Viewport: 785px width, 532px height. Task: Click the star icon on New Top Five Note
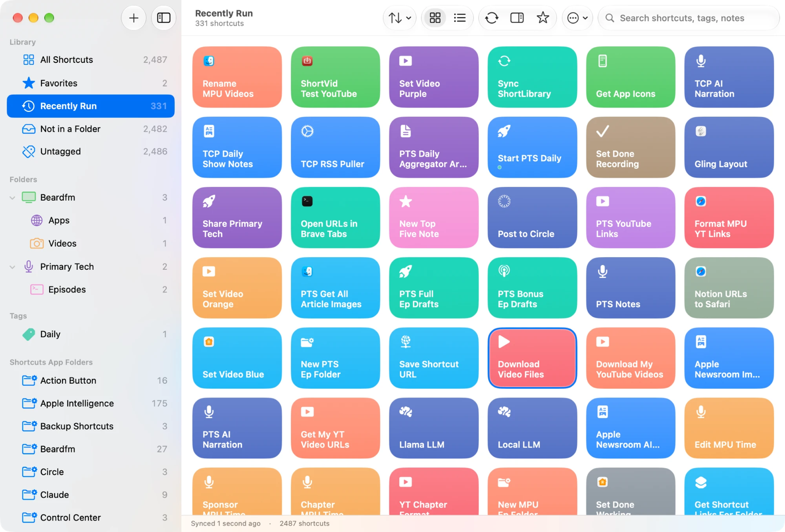406,201
